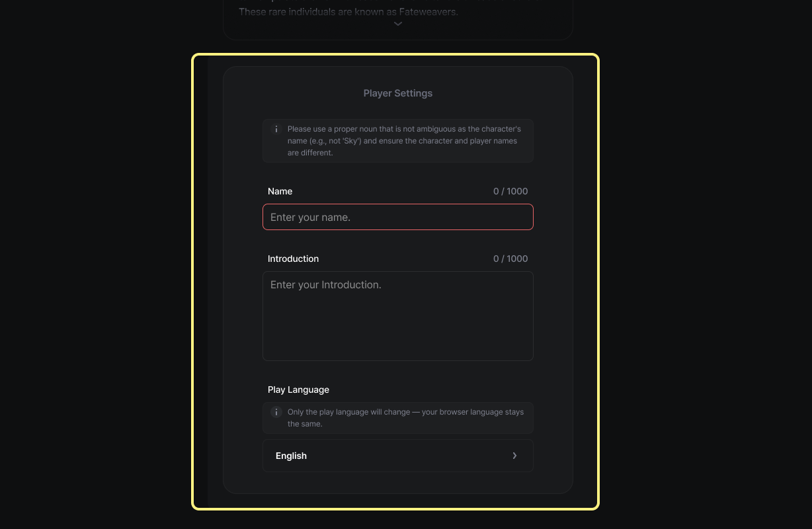
Task: Click the info icon beside the character name notice
Action: click(x=276, y=129)
